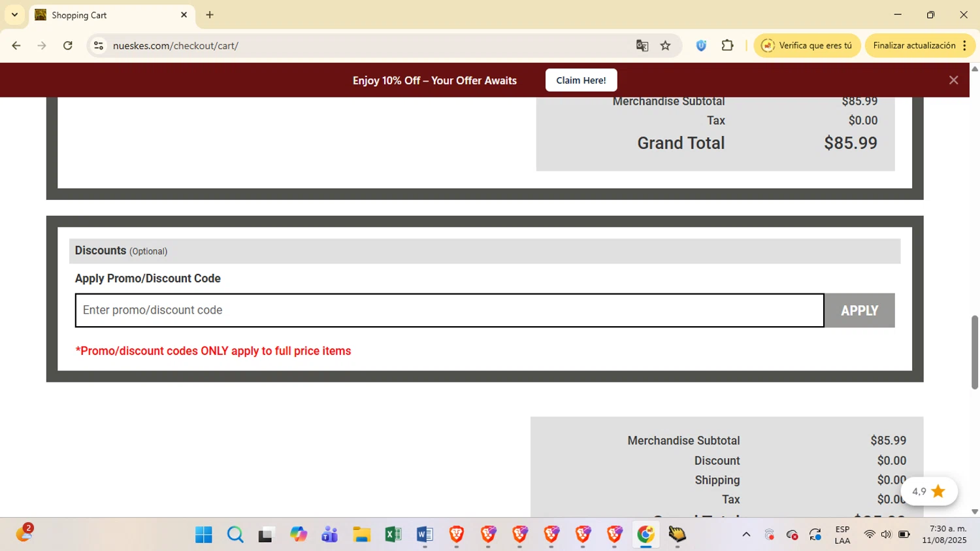
Task: Open Microsoft Teams from the taskbar
Action: (x=330, y=535)
